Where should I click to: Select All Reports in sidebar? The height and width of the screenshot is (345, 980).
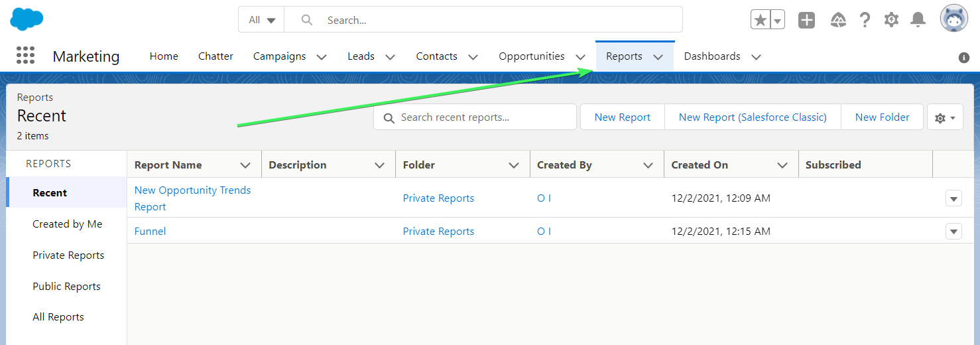click(58, 317)
